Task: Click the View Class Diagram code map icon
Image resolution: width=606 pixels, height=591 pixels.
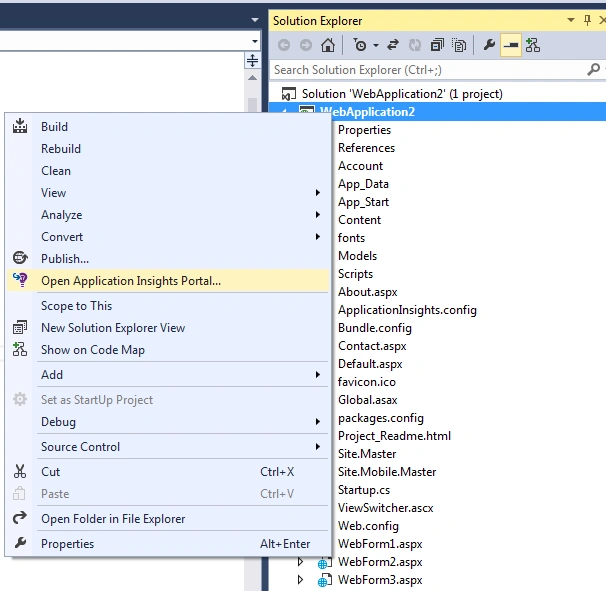Action: click(533, 45)
